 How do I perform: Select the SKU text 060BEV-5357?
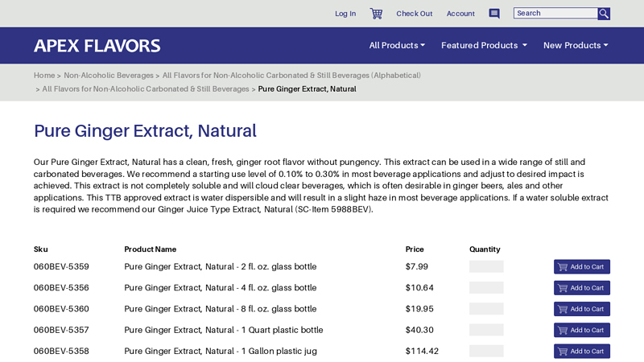click(61, 330)
